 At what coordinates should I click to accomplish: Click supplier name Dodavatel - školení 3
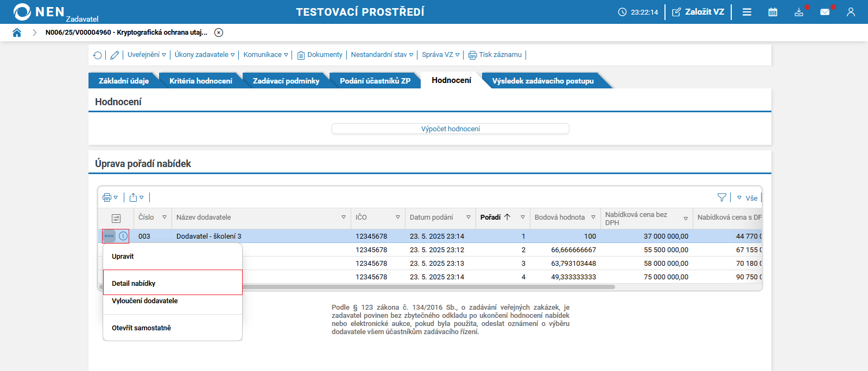click(209, 236)
